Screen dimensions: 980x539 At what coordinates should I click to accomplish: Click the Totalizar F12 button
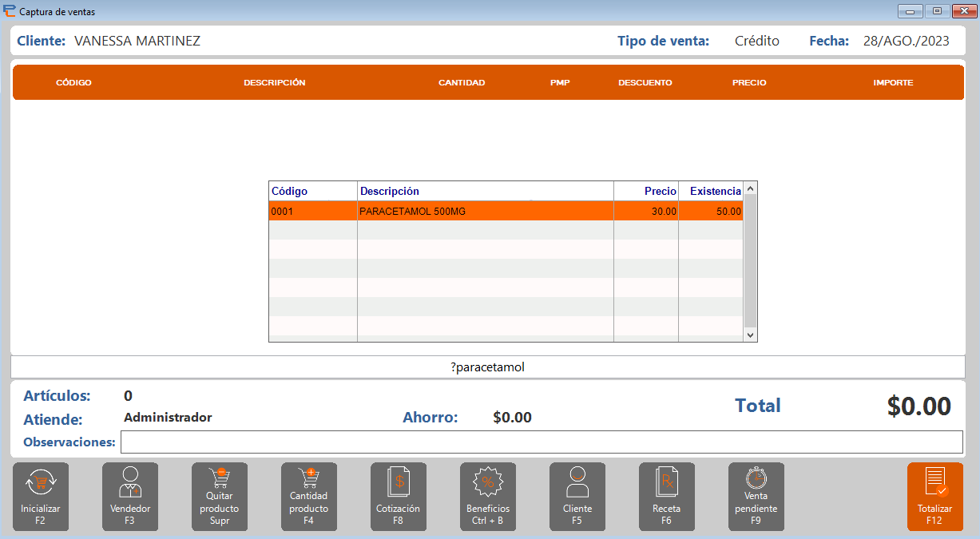pos(935,497)
